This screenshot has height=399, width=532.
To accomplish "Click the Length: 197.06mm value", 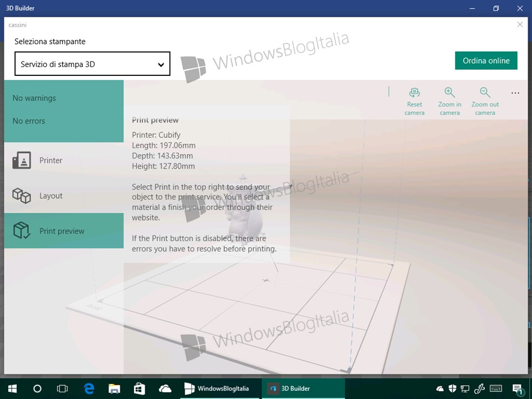I will [163, 146].
